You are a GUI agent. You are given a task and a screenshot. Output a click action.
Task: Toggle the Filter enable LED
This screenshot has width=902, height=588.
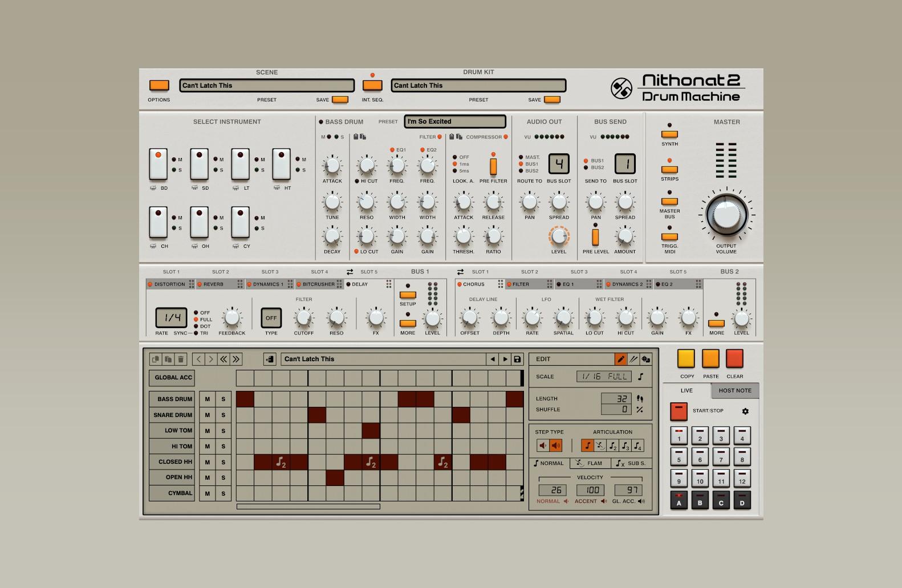click(440, 137)
